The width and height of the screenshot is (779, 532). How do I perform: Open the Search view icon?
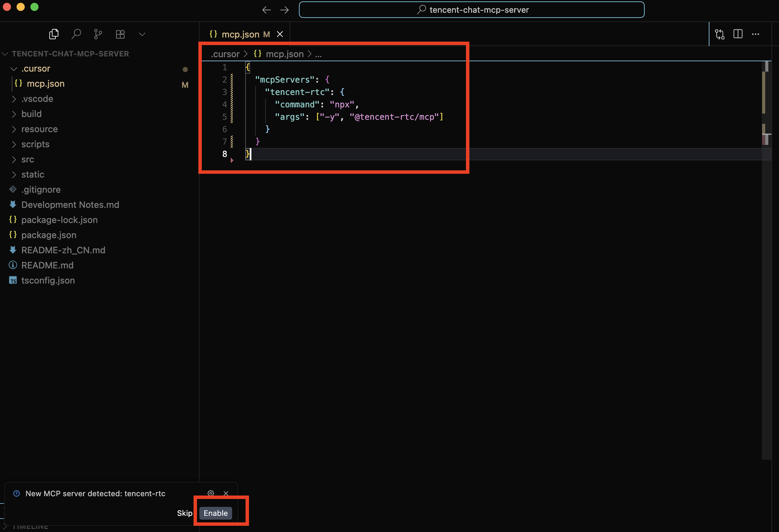point(76,34)
